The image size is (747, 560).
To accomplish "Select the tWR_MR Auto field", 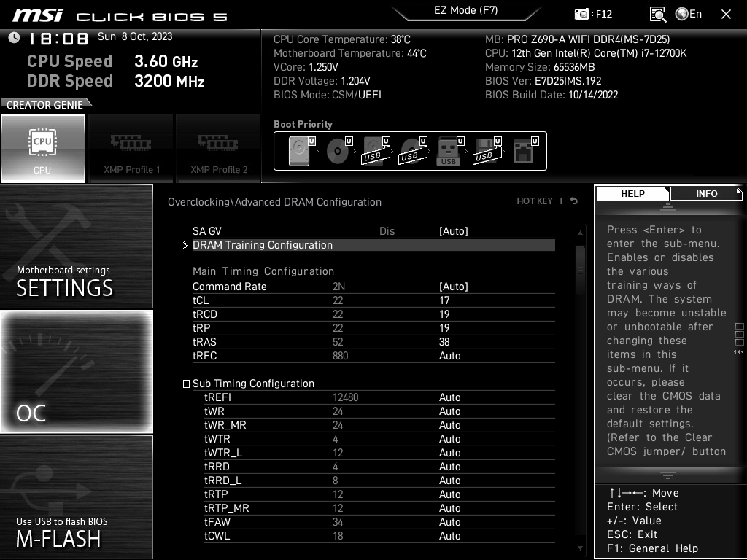I will [x=449, y=425].
